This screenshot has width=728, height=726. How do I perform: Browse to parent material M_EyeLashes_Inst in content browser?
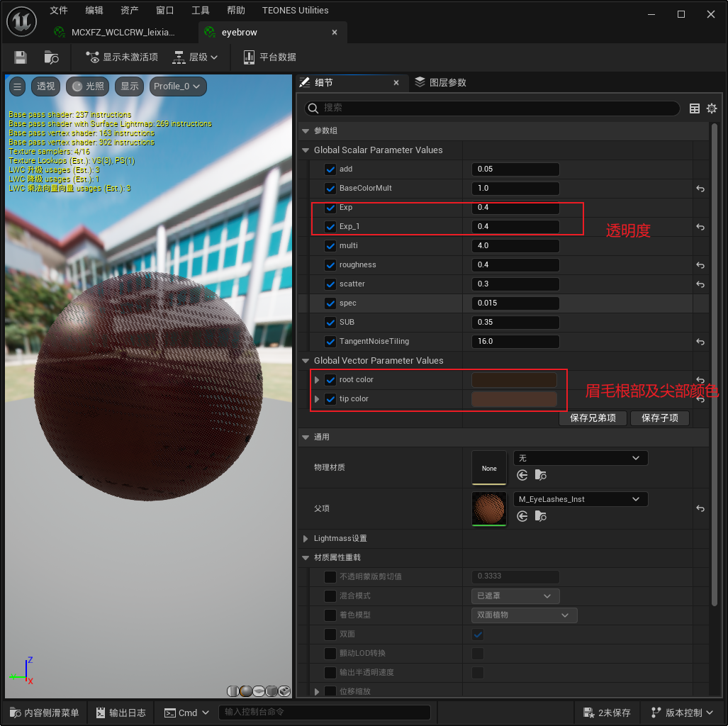541,516
